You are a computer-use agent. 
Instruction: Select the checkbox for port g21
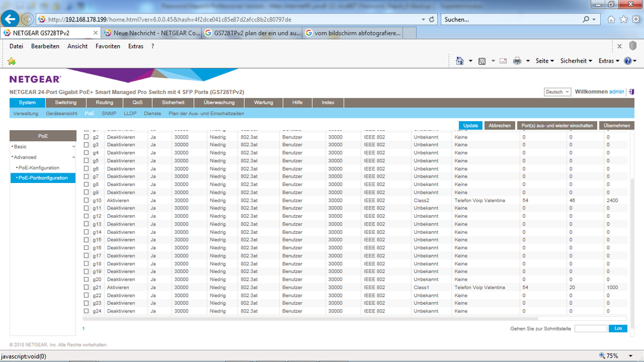(86, 287)
